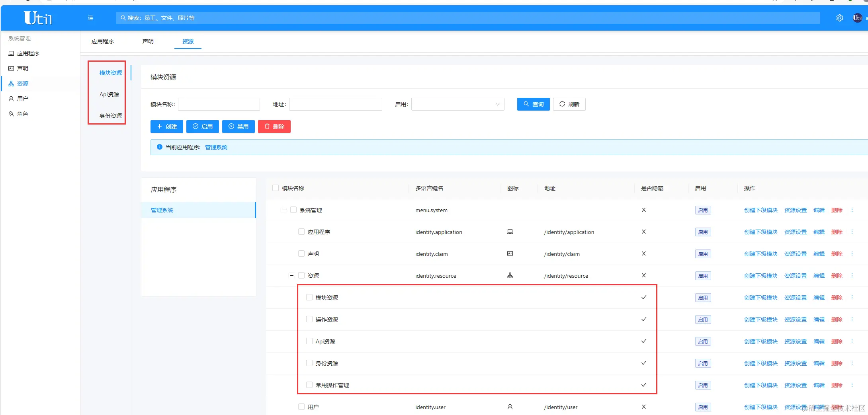Click the hierarchy icon in identity.resource row
Image resolution: width=868 pixels, height=415 pixels.
[x=510, y=275]
